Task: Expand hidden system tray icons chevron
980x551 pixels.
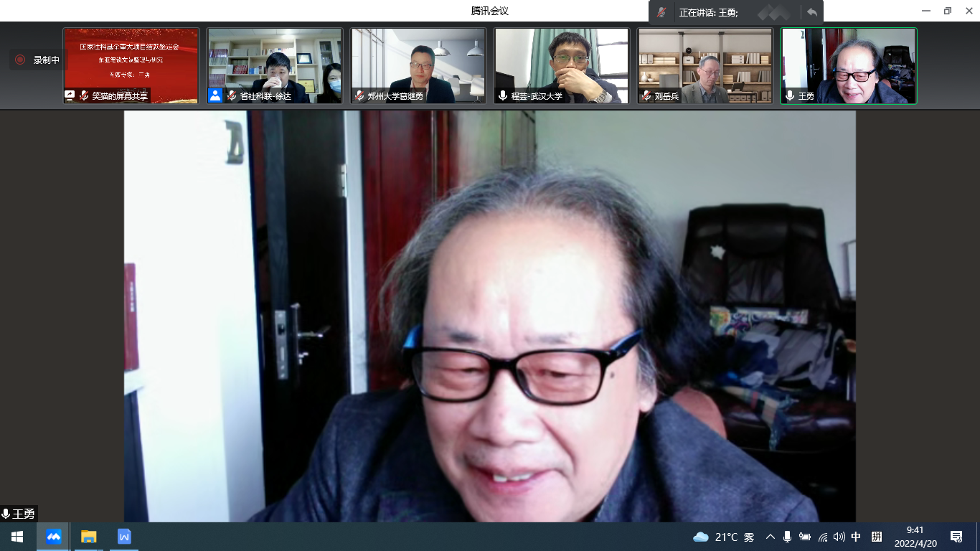Action: pyautogui.click(x=771, y=537)
